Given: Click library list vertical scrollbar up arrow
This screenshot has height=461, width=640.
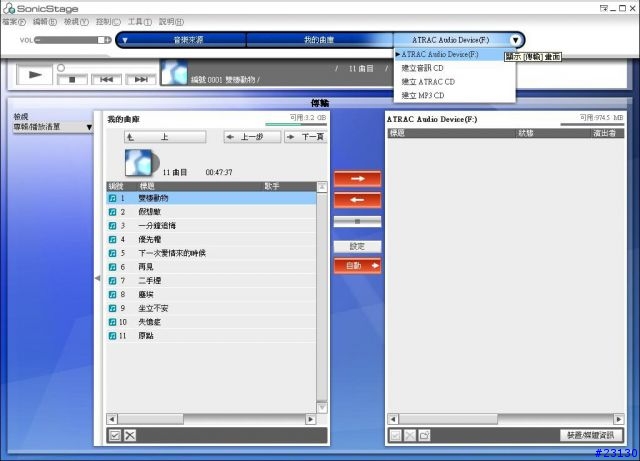Looking at the screenshot, I should click(x=322, y=187).
